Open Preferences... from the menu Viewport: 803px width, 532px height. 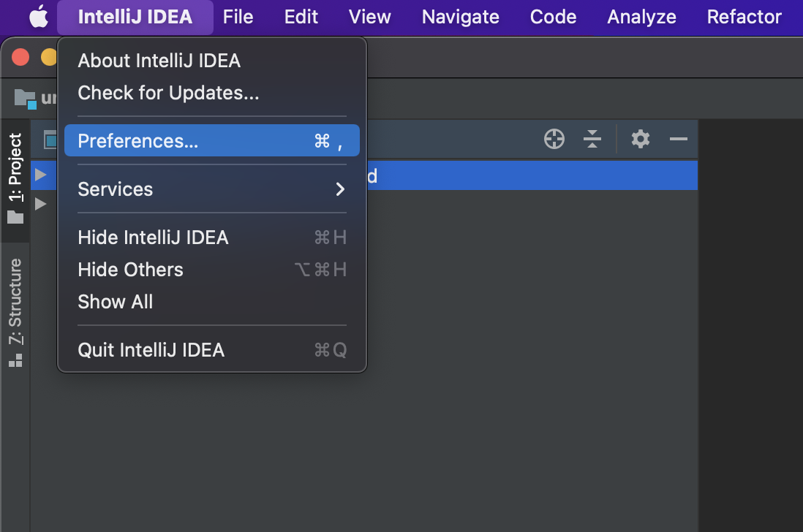coord(212,140)
